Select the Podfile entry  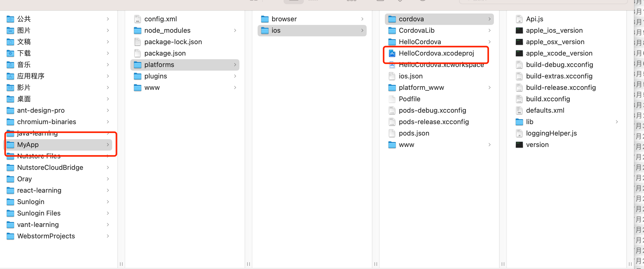(410, 99)
